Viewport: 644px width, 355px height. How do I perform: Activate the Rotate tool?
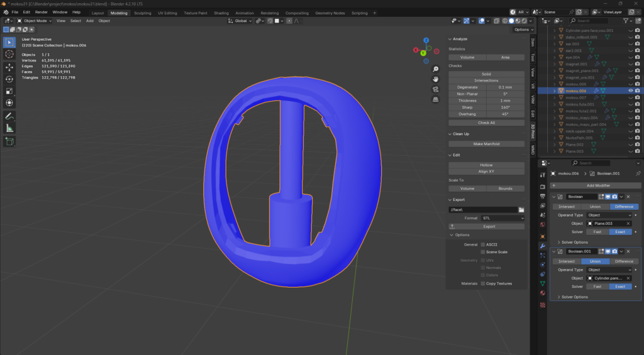pos(9,79)
